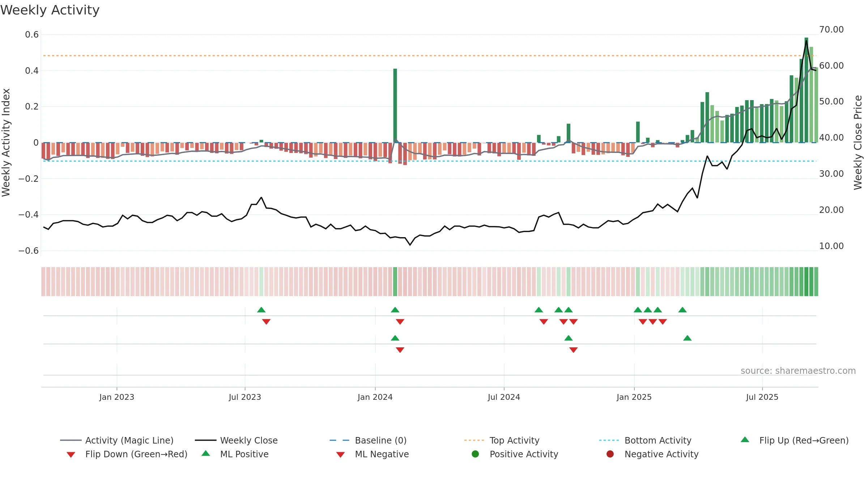Click the 60.00 price axis label
868x488 pixels.
click(831, 66)
